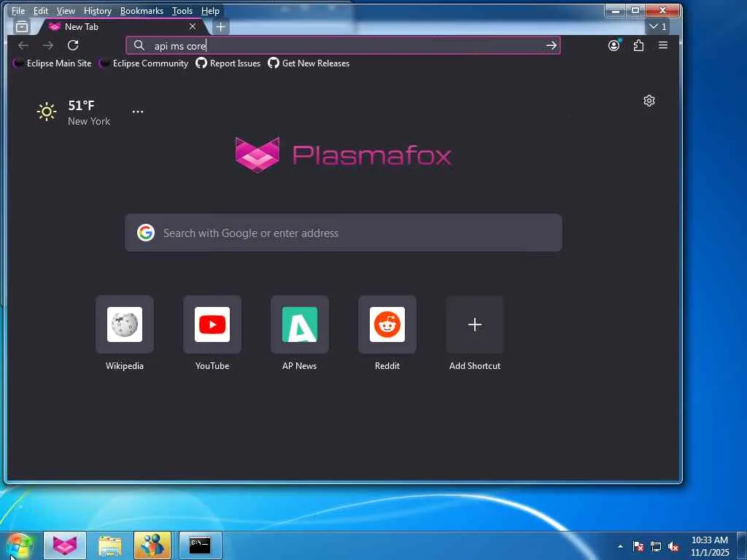747x560 pixels.
Task: Click the sunny weather icon
Action: point(47,112)
